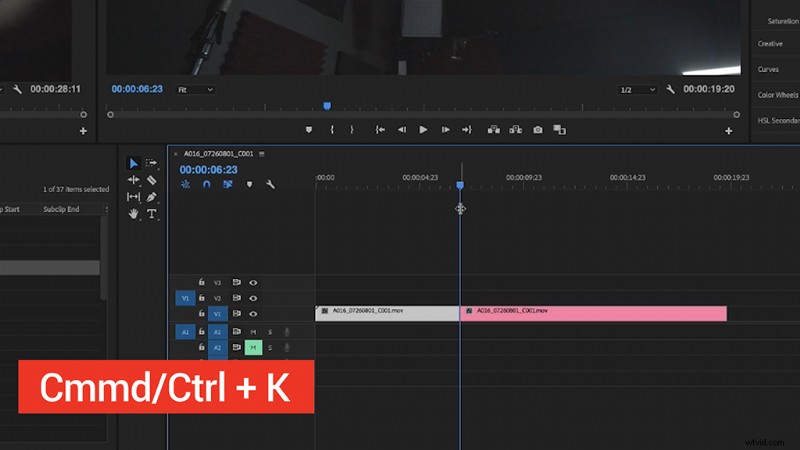The width and height of the screenshot is (800, 450).
Task: Toggle A1 source patching button
Action: [185, 332]
